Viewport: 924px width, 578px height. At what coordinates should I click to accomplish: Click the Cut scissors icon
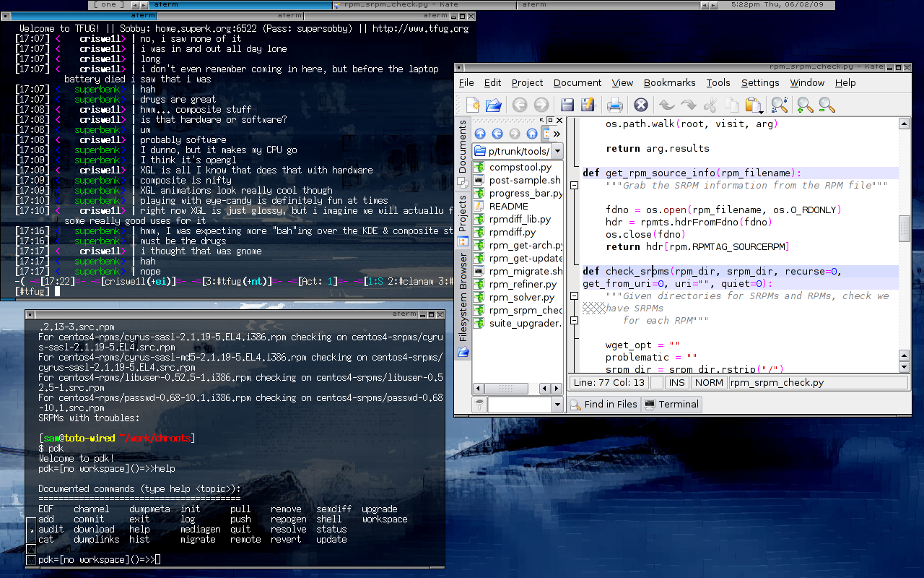[x=710, y=105]
